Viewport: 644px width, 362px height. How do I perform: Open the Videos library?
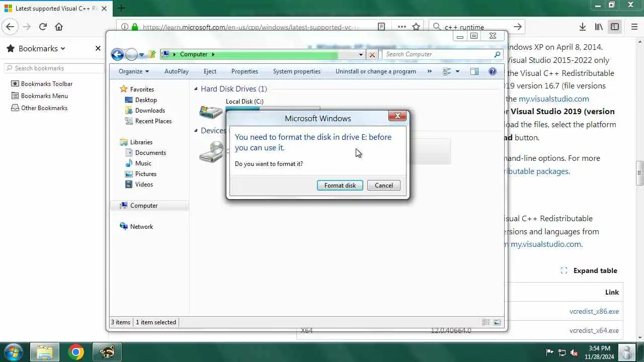[x=144, y=184]
